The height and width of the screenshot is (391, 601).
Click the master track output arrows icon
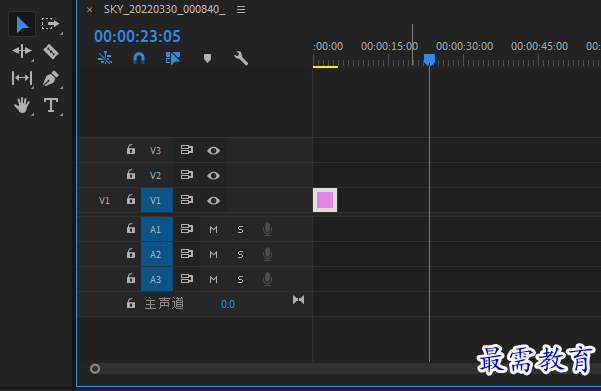(299, 300)
